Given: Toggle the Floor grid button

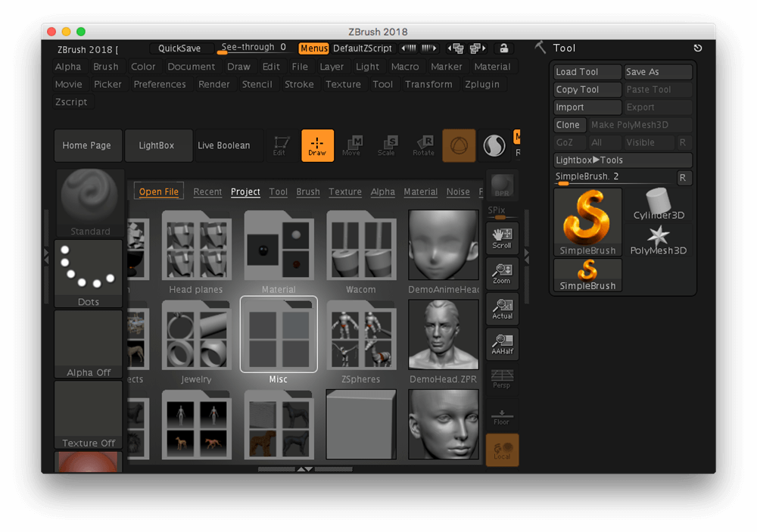Looking at the screenshot, I should [x=502, y=415].
